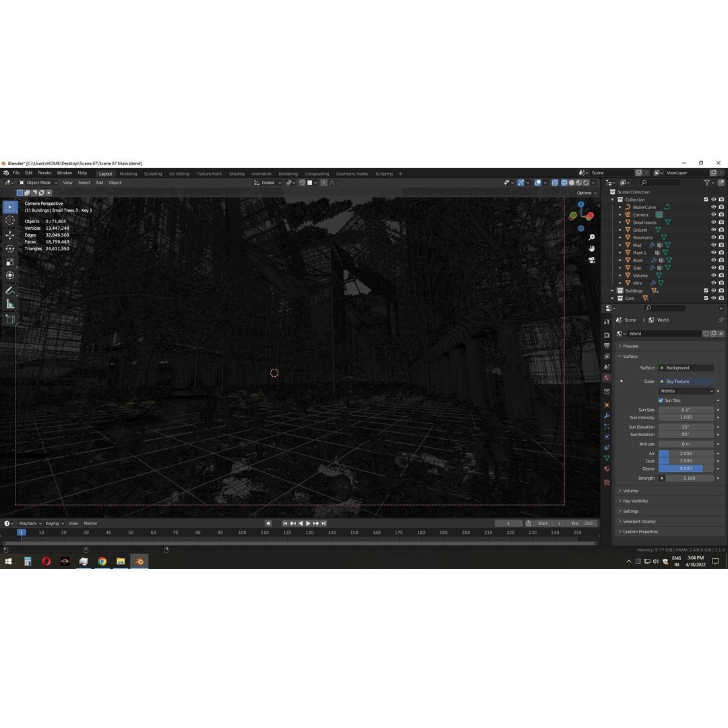Screen dimensions: 728x728
Task: Open the Object properties tab
Action: click(x=607, y=405)
